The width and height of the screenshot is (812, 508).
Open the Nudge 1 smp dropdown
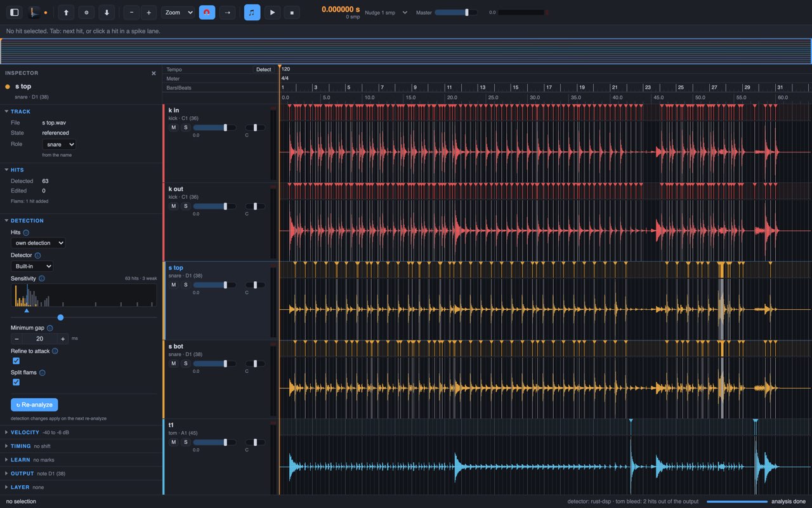(x=386, y=12)
